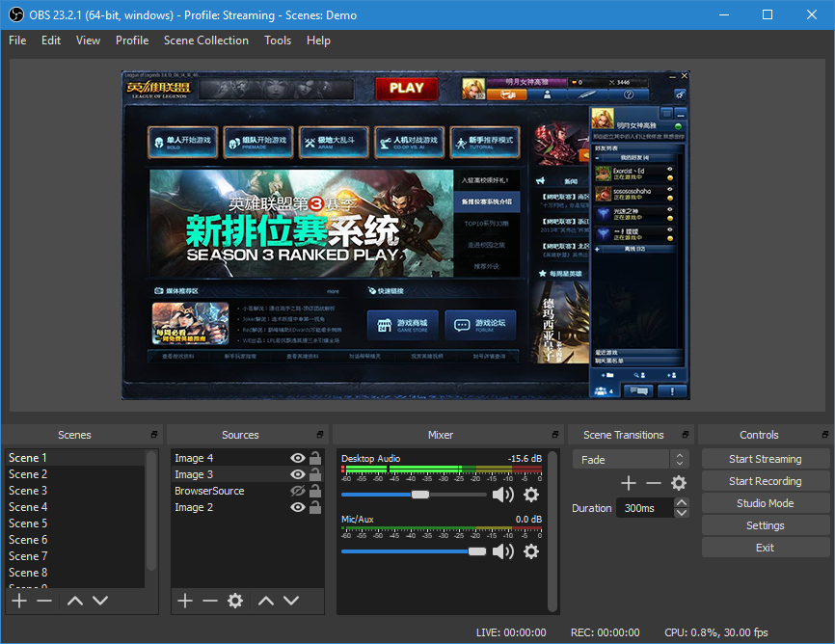Image resolution: width=835 pixels, height=644 pixels.
Task: Open Settings from Controls panel
Action: tap(766, 525)
